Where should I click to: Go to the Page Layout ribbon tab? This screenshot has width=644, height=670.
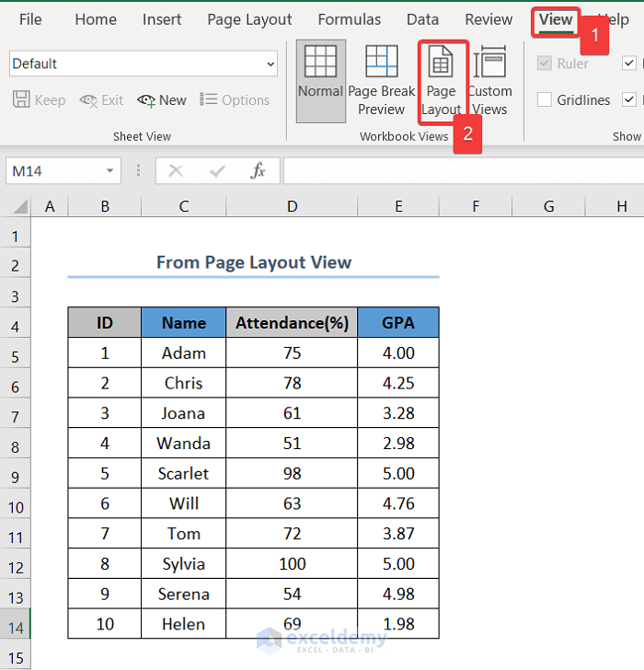(x=249, y=20)
